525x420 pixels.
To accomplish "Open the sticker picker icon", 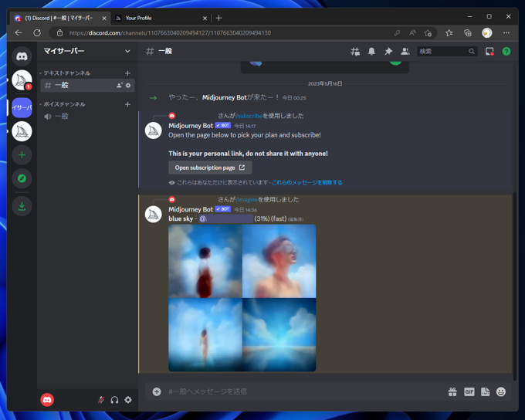I will [x=485, y=391].
